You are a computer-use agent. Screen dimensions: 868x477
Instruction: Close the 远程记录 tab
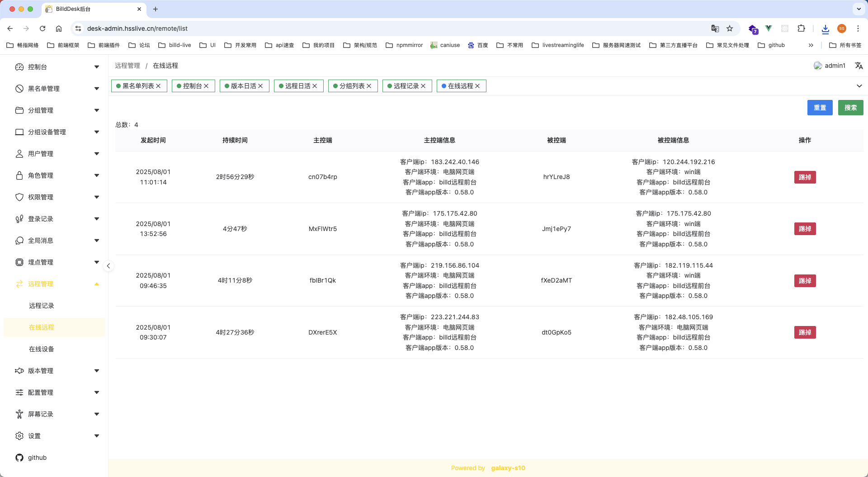423,86
